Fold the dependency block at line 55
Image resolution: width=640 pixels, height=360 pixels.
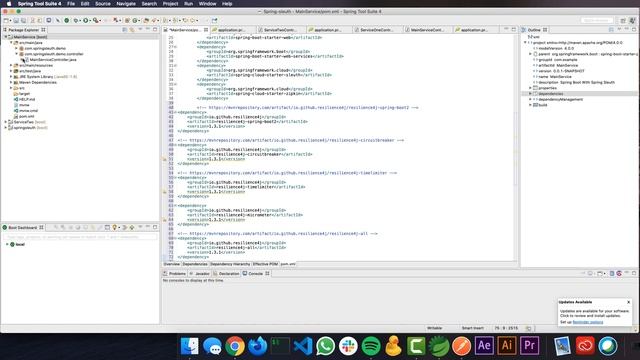176,178
